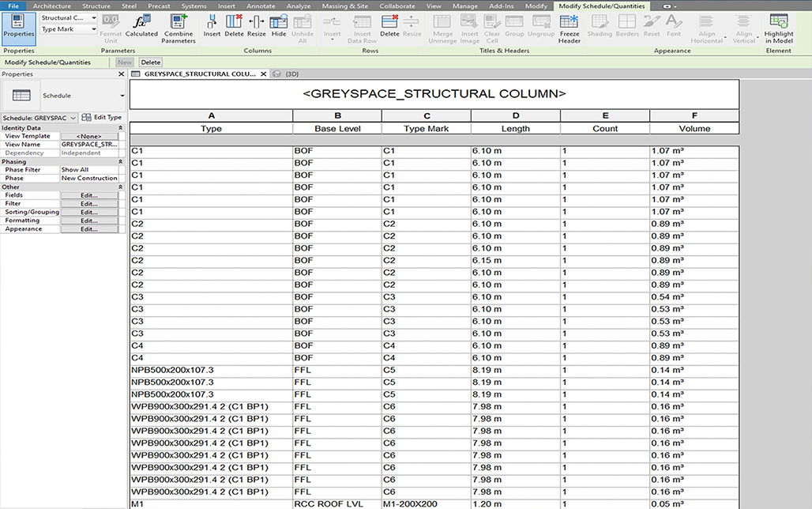The image size is (812, 509).
Task: Collapse the Identity Data section
Action: (x=120, y=128)
